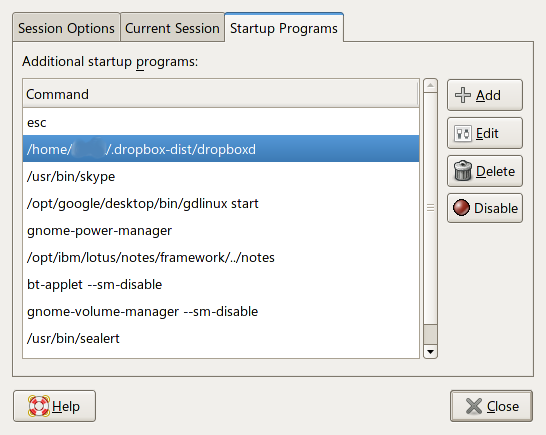This screenshot has height=435, width=546.
Task: Click scrollbar down arrow
Action: [x=430, y=351]
